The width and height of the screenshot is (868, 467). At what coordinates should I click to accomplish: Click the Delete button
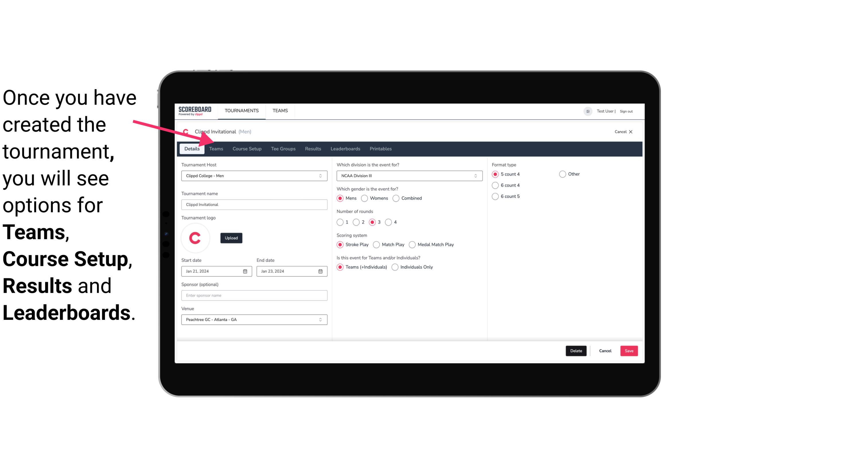pos(575,351)
